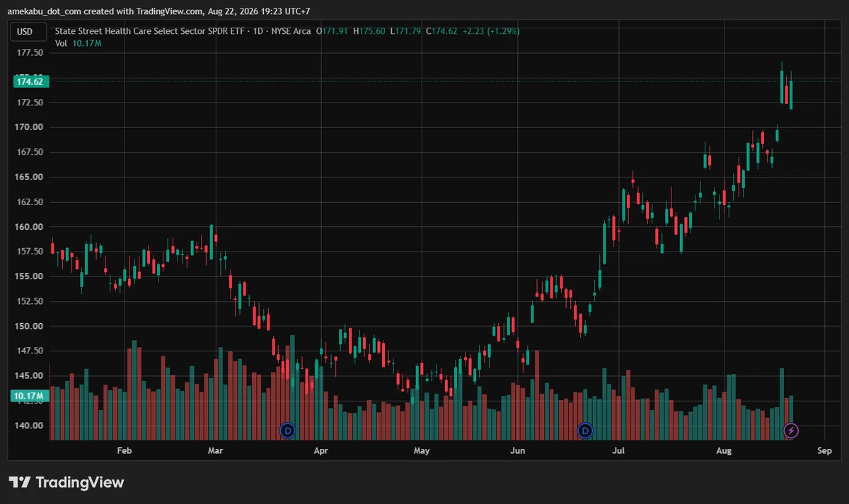849x504 pixels.
Task: Click the Jun label on time axis
Action: [x=518, y=450]
